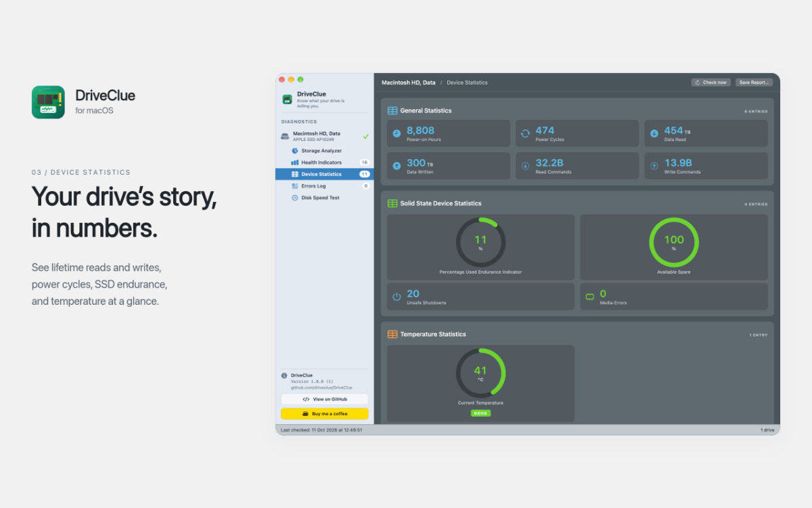Image resolution: width=812 pixels, height=508 pixels.
Task: Click the General Statistics blue table icon
Action: [392, 110]
